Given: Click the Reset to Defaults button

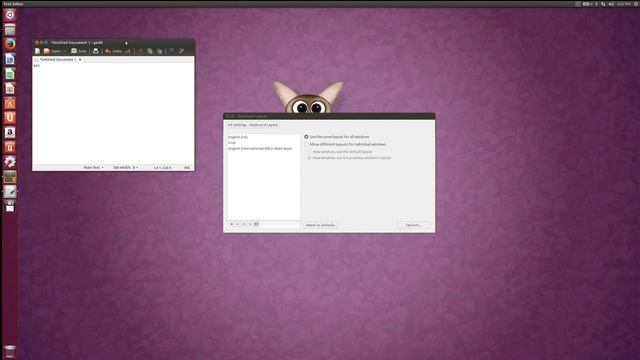Looking at the screenshot, I should click(x=320, y=225).
